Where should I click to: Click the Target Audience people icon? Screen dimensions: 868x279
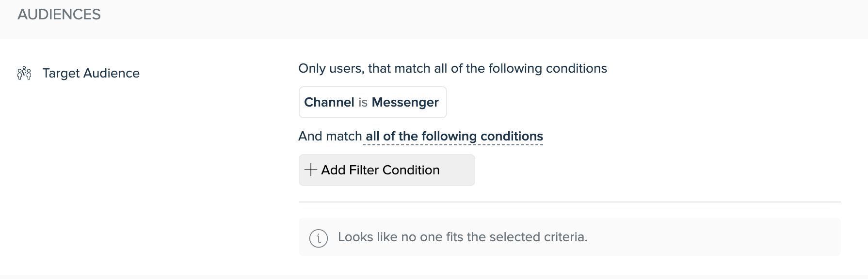click(x=24, y=73)
